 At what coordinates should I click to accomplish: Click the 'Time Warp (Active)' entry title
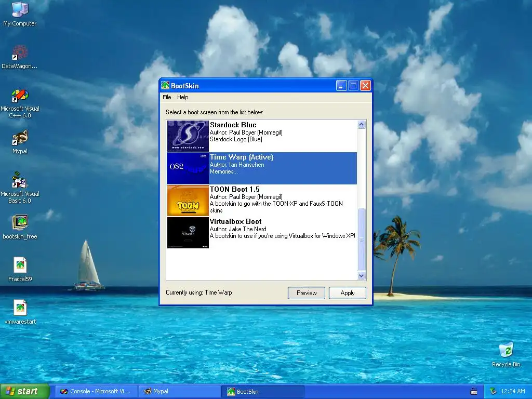(242, 157)
